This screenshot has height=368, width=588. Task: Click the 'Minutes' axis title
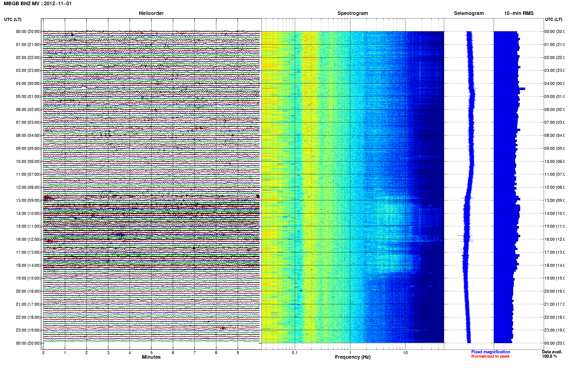(x=151, y=357)
